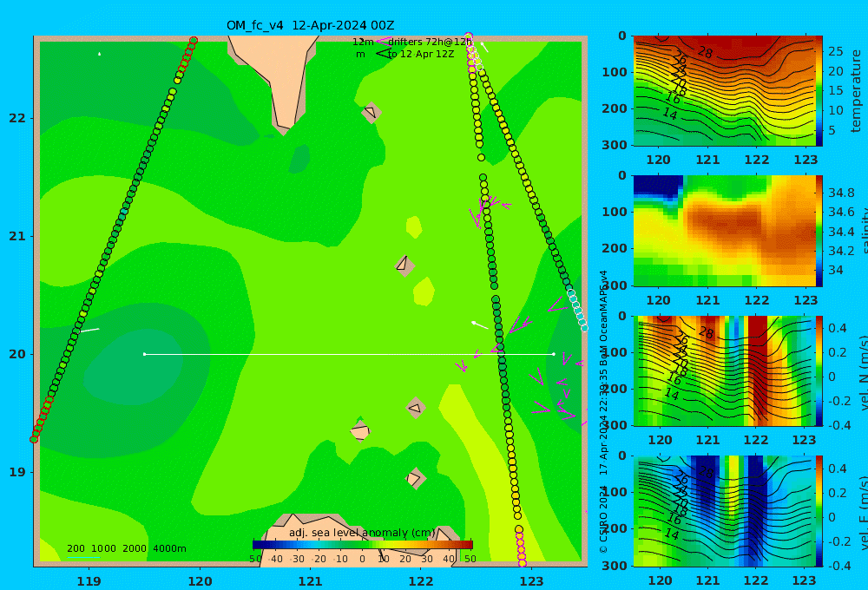The width and height of the screenshot is (868, 590).
Task: Click the temperature section plot
Action: point(724,91)
